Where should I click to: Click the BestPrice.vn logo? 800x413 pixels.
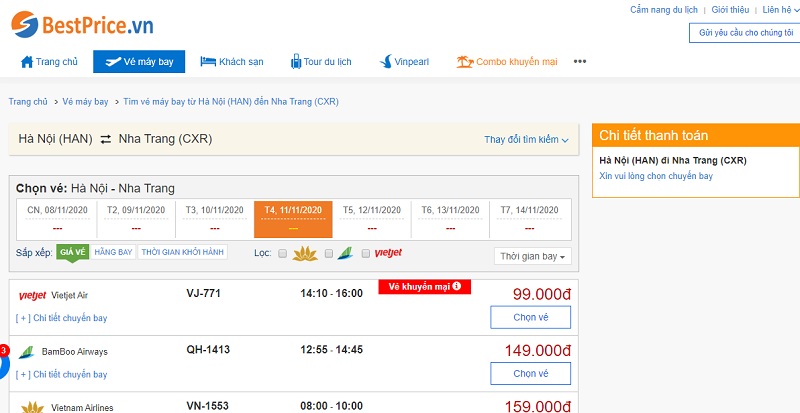click(x=83, y=24)
